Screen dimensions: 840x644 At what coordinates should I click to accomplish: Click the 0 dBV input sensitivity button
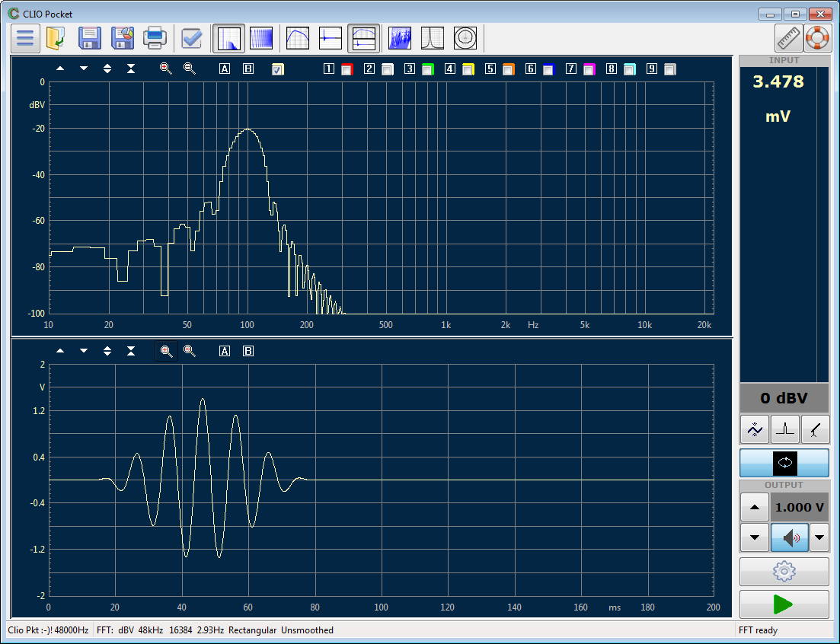pos(784,397)
